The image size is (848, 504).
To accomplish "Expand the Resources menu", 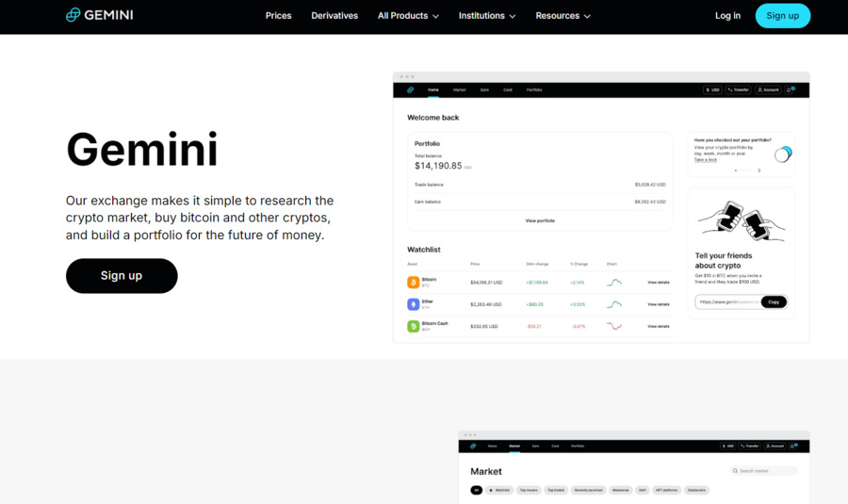I will [563, 16].
